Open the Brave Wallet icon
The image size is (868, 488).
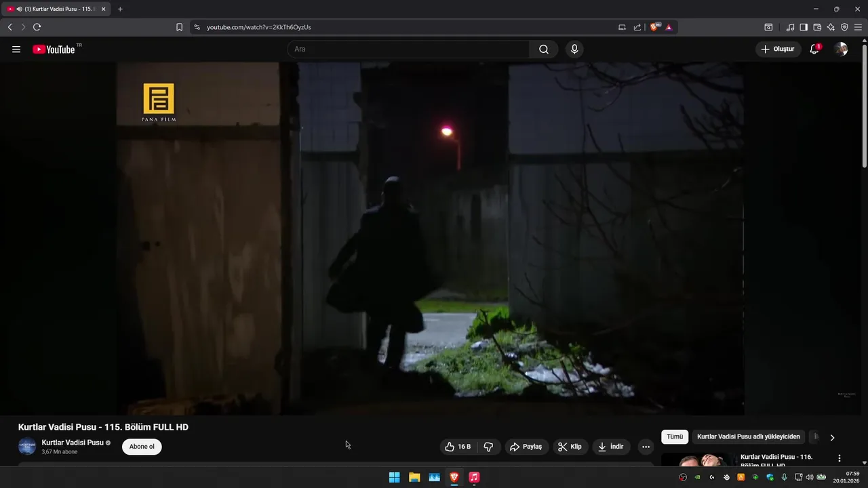[x=817, y=27]
